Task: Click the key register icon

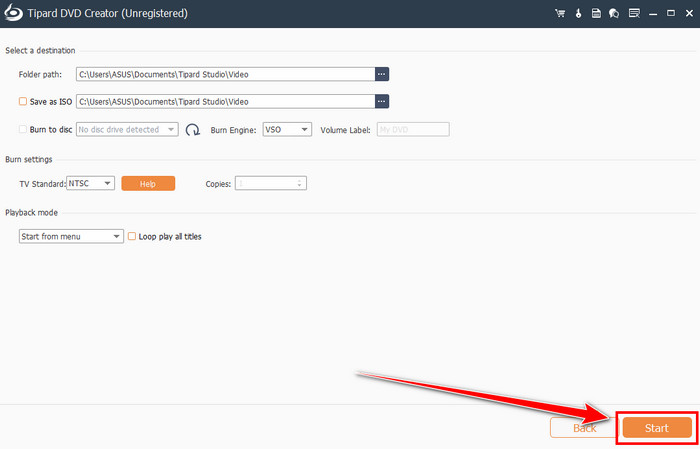Action: (x=577, y=14)
